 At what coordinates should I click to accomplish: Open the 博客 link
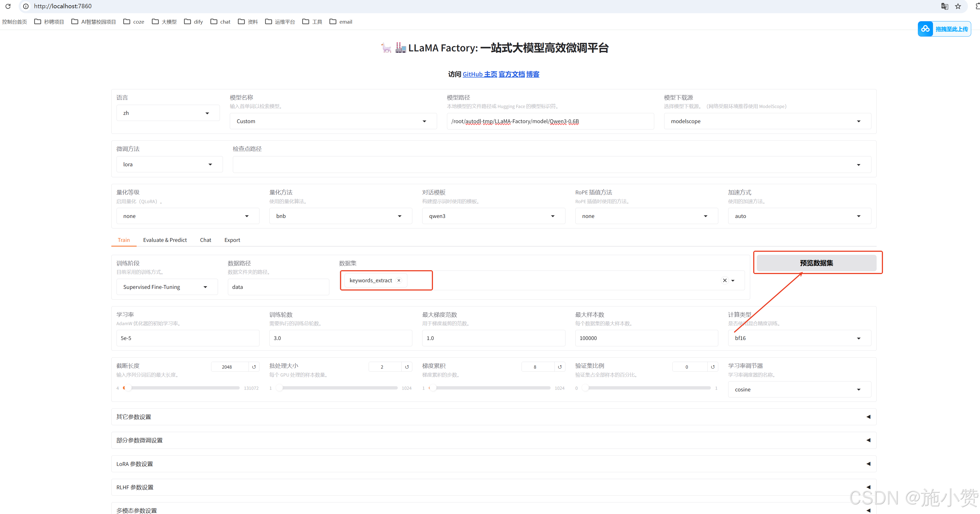[x=533, y=74]
